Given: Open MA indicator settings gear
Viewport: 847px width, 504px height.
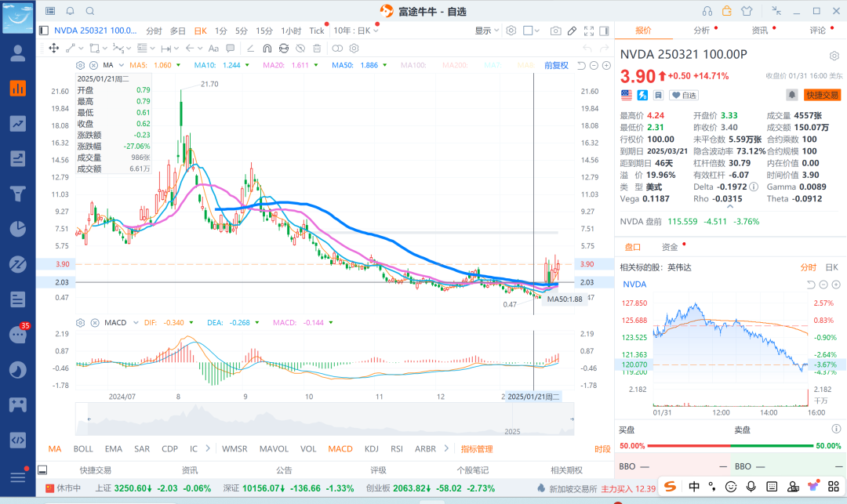Looking at the screenshot, I should coord(81,65).
